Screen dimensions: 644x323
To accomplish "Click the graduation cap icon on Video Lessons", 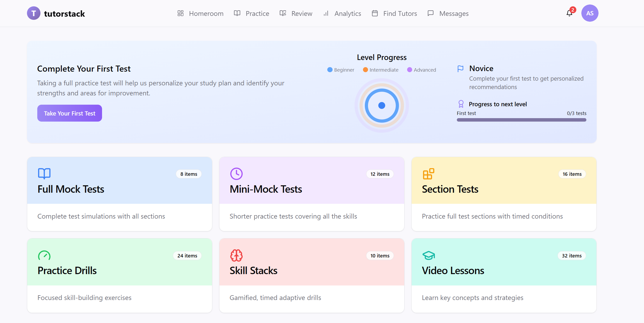I will [429, 255].
